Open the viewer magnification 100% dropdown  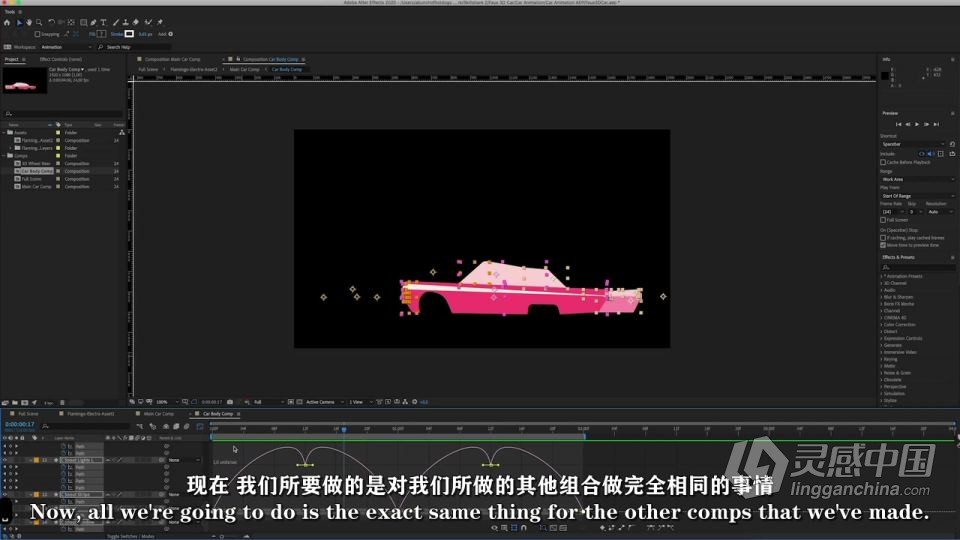tap(167, 402)
